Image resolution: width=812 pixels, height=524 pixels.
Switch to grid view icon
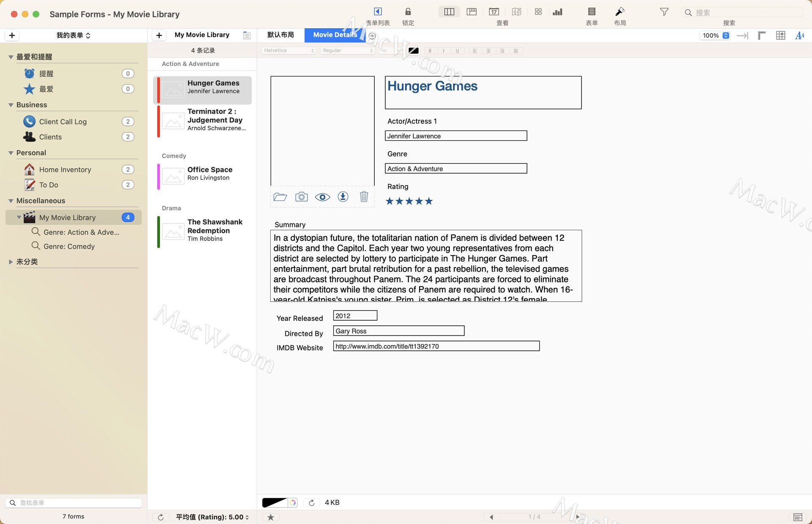click(x=538, y=12)
